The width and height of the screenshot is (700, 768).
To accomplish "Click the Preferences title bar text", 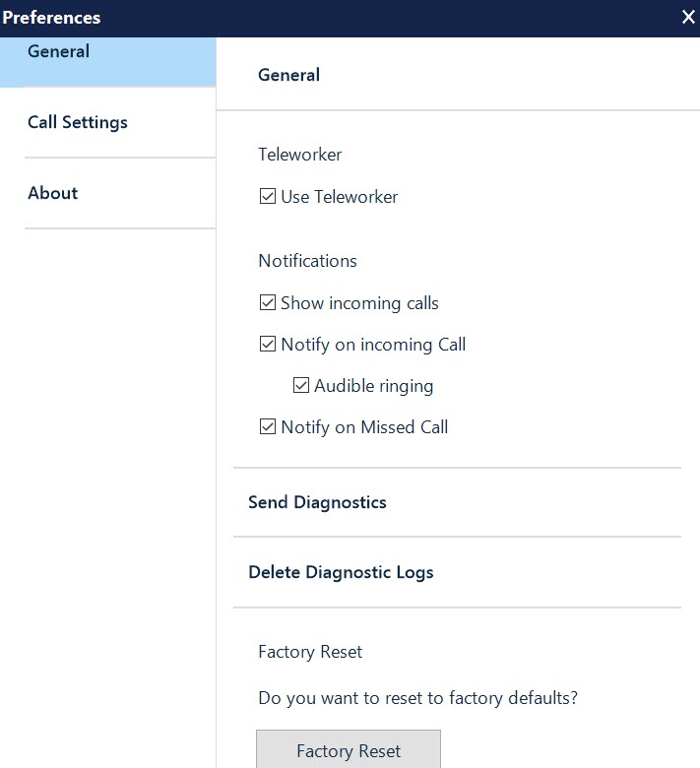I will tap(51, 18).
